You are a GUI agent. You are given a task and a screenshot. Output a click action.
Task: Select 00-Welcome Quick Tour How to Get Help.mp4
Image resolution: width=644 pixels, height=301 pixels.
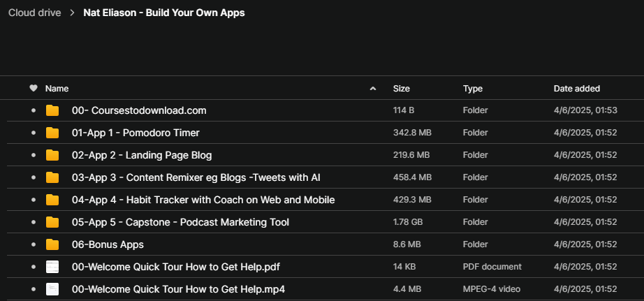tap(178, 290)
